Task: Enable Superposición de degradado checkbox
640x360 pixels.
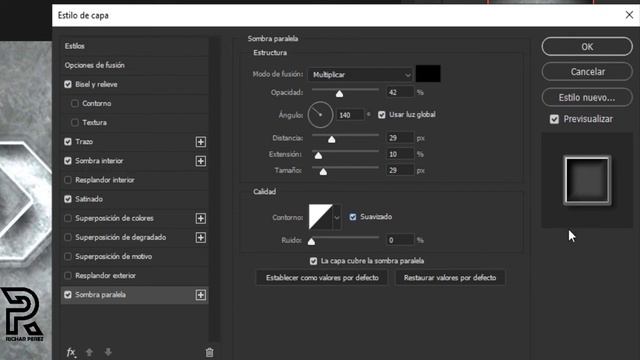Action: pos(68,237)
